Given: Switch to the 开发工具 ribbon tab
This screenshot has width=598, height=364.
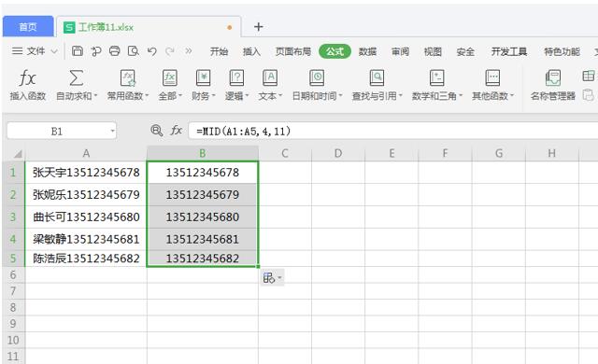Looking at the screenshot, I should (509, 51).
